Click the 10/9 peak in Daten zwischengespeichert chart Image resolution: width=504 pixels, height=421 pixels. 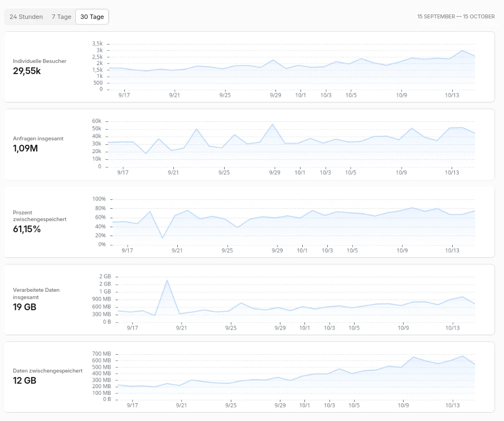click(x=413, y=357)
